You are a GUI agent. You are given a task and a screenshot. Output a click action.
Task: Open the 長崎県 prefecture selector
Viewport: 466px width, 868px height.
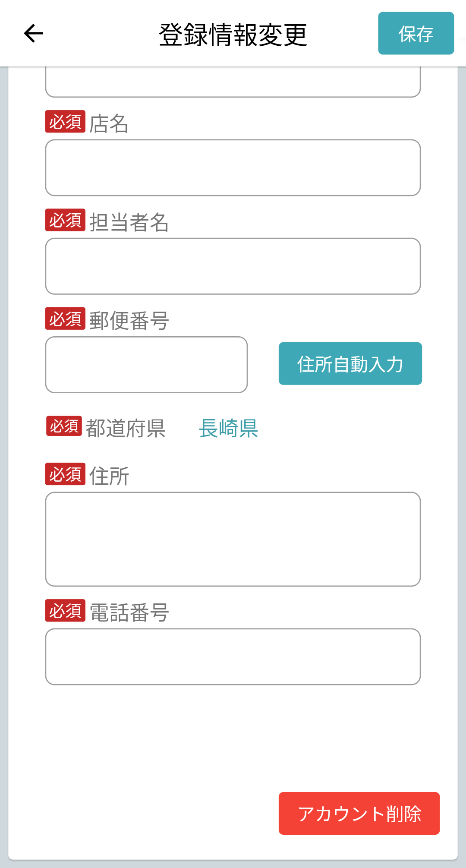(228, 429)
